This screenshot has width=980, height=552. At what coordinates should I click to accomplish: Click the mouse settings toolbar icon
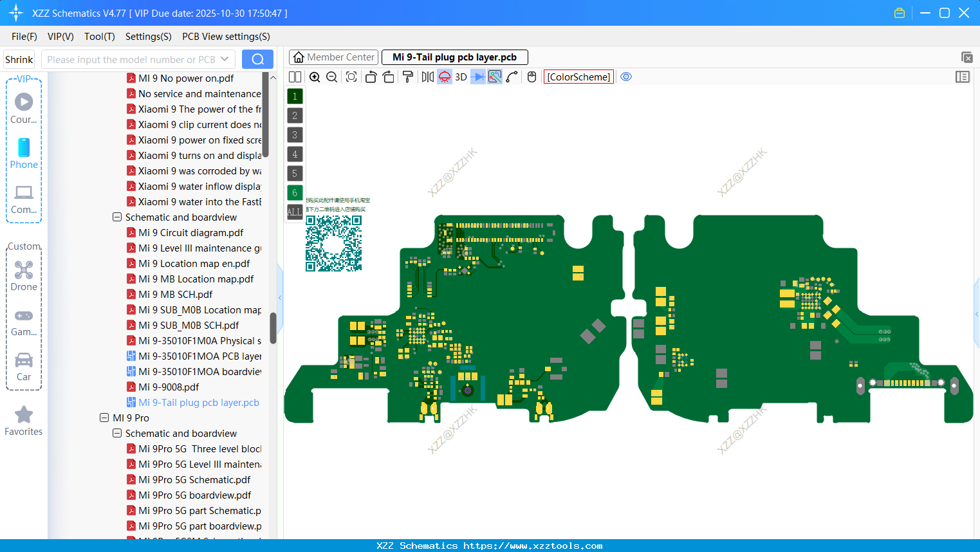532,77
